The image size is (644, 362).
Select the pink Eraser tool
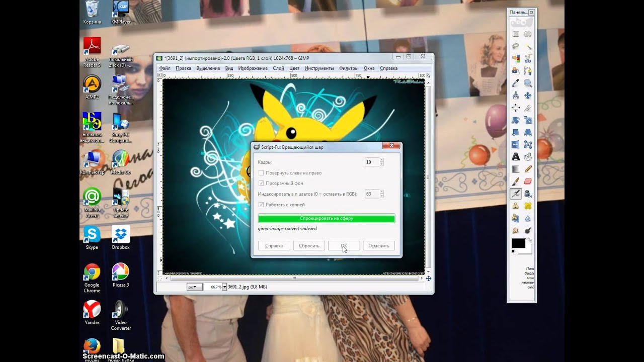[x=528, y=181]
